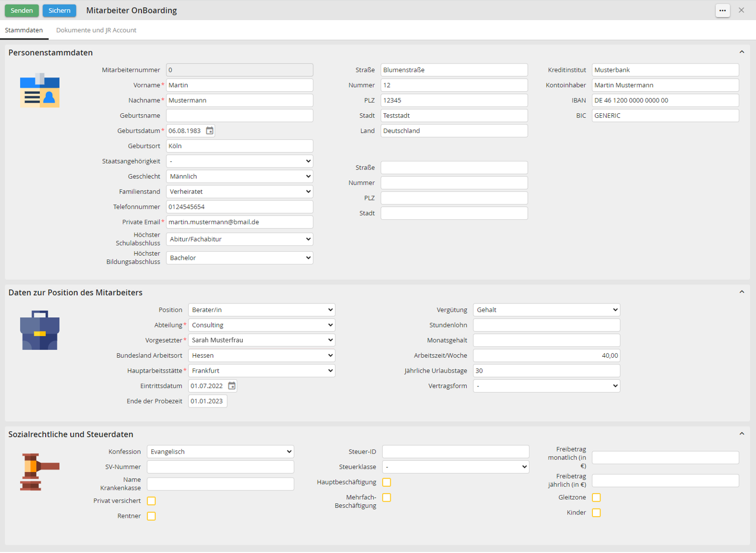Collapse the Personenstammdaten section
Image resolution: width=756 pixels, height=553 pixels.
741,52
